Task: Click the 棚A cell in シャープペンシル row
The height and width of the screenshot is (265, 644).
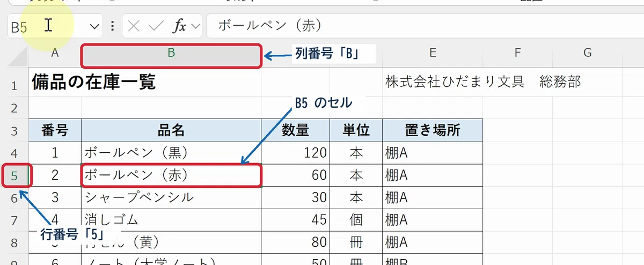Action: pyautogui.click(x=433, y=197)
